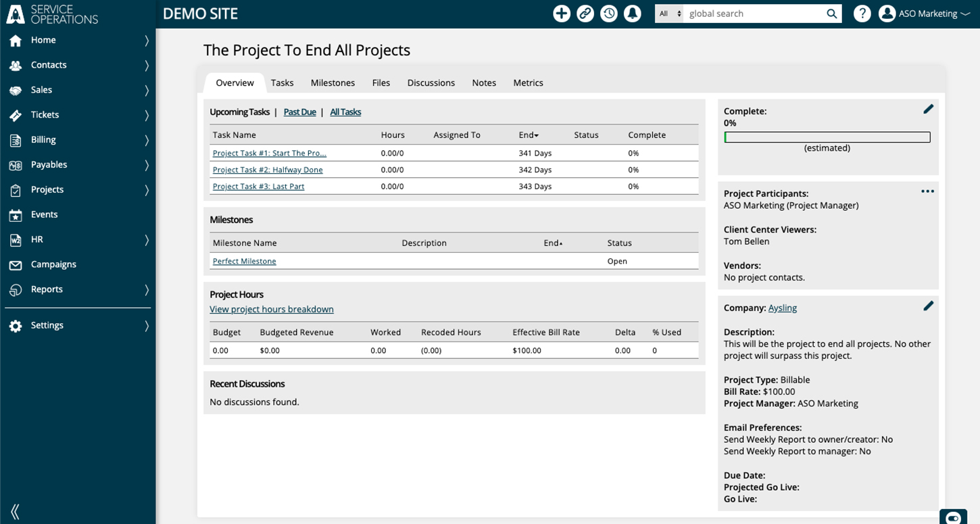980x524 pixels.
Task: Edit company details with pencil icon
Action: pos(928,306)
